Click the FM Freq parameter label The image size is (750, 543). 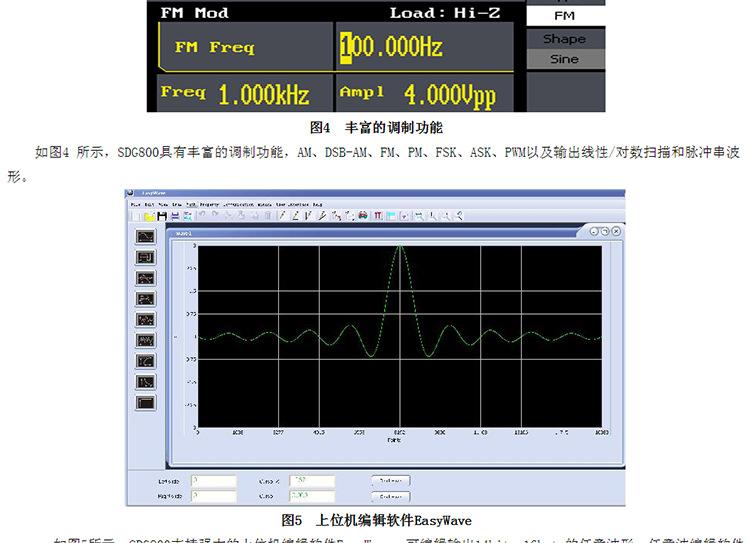point(214,47)
